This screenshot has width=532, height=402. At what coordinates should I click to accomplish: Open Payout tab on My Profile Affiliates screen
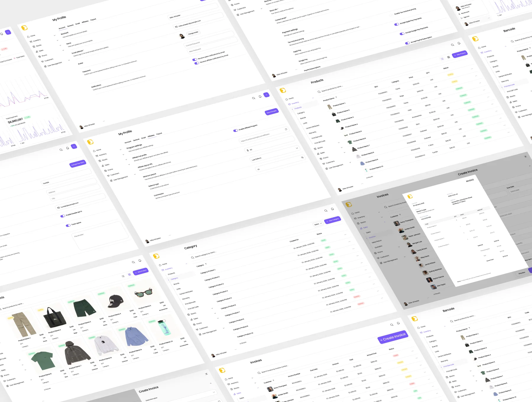coord(159,134)
